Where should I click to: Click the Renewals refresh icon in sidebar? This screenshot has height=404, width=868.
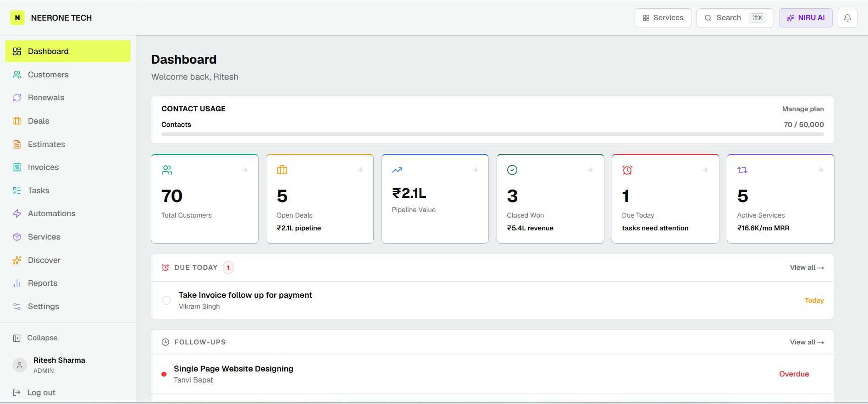[x=17, y=98]
